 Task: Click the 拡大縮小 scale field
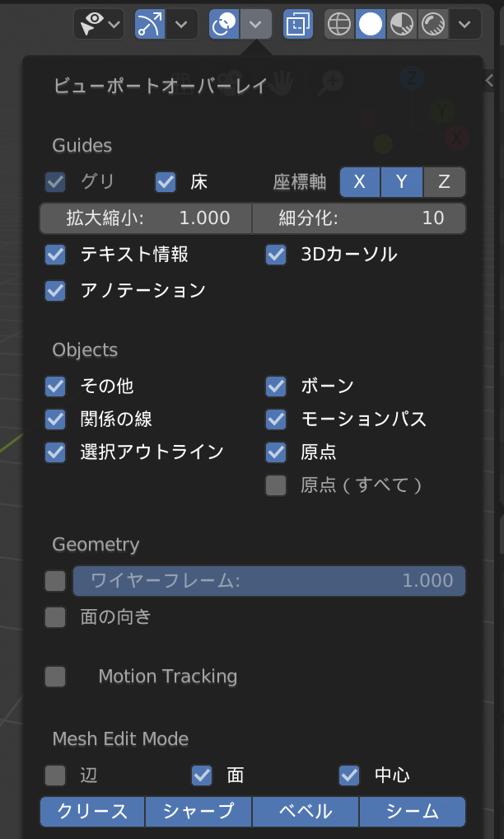coord(146,218)
